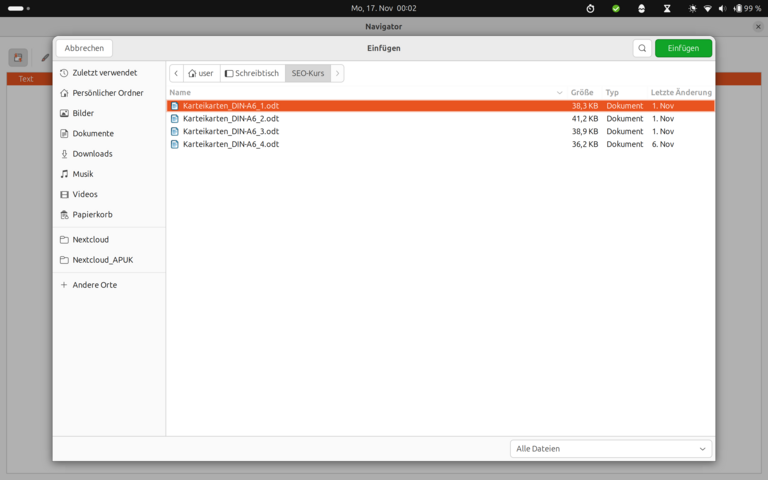
Task: Open the Bilder folder in sidebar
Action: (x=83, y=113)
